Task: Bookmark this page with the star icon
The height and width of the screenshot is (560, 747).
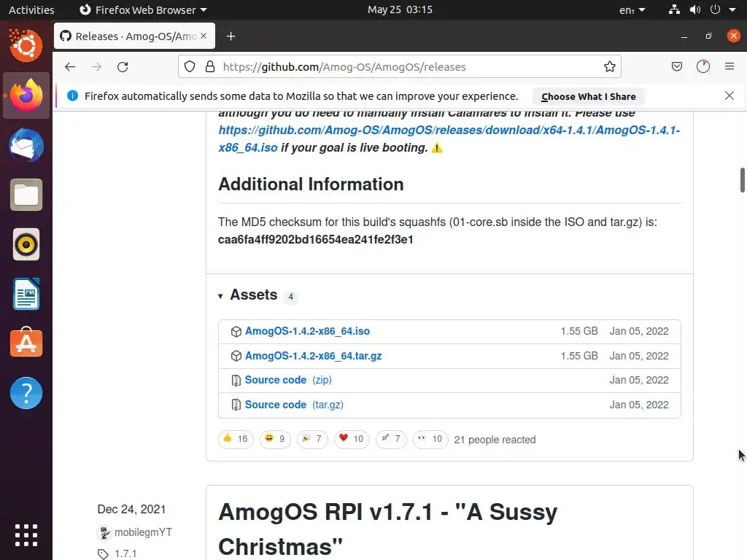Action: click(x=609, y=66)
